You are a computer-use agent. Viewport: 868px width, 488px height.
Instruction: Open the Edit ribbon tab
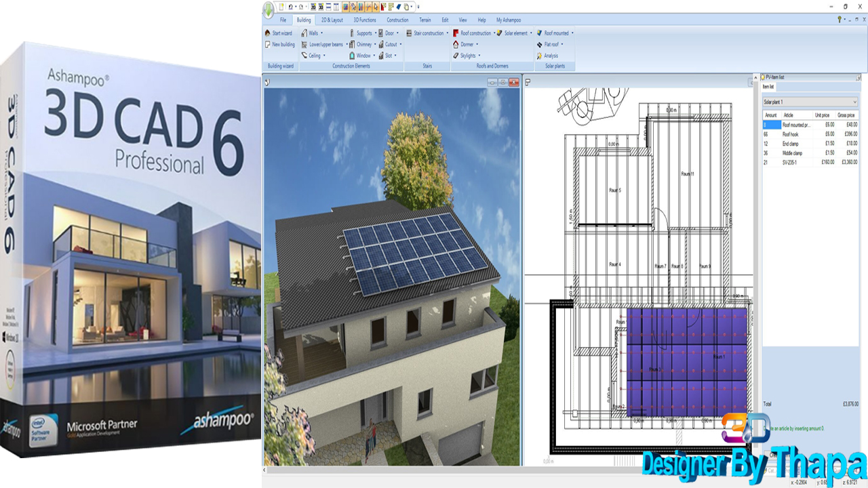[445, 20]
